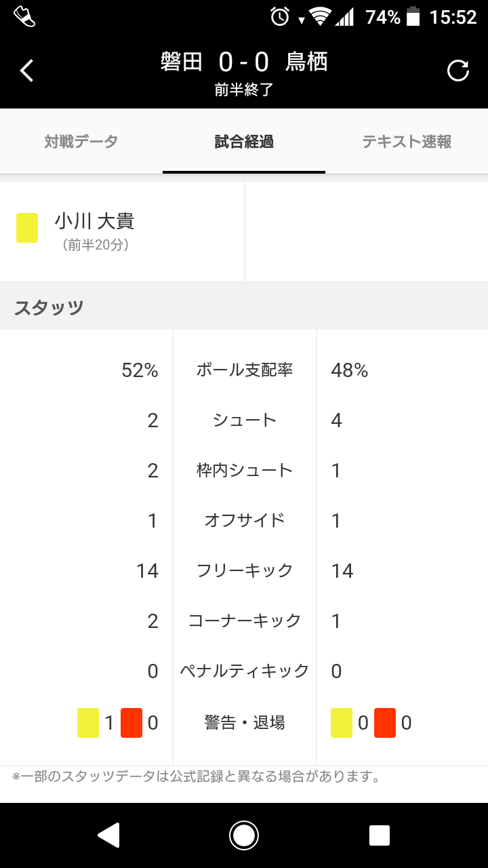Tap home team yellow card swatch
488x868 pixels.
point(88,723)
